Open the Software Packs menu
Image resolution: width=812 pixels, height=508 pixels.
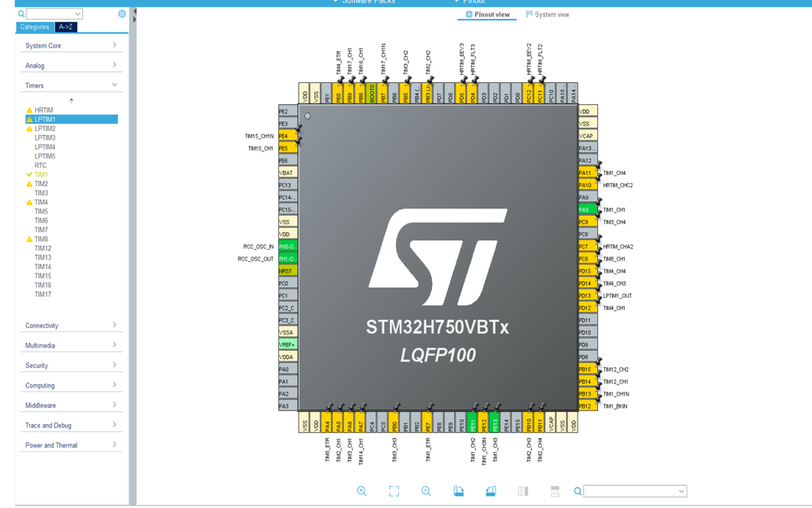point(364,2)
